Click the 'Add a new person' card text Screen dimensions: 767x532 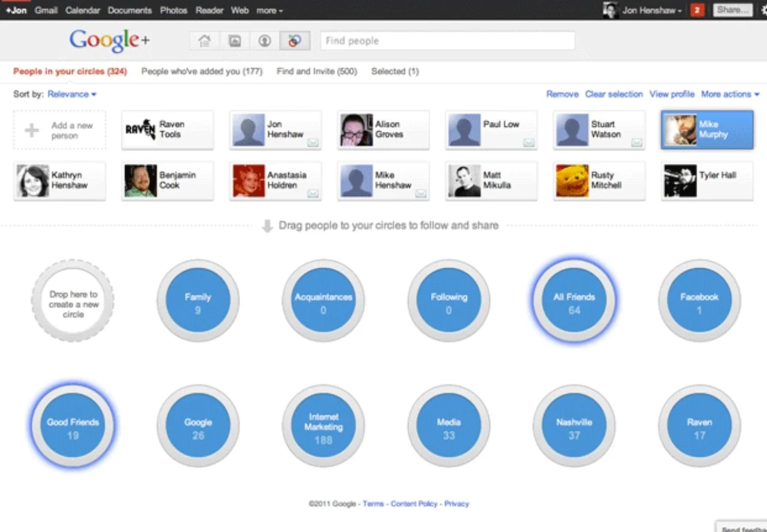point(72,131)
